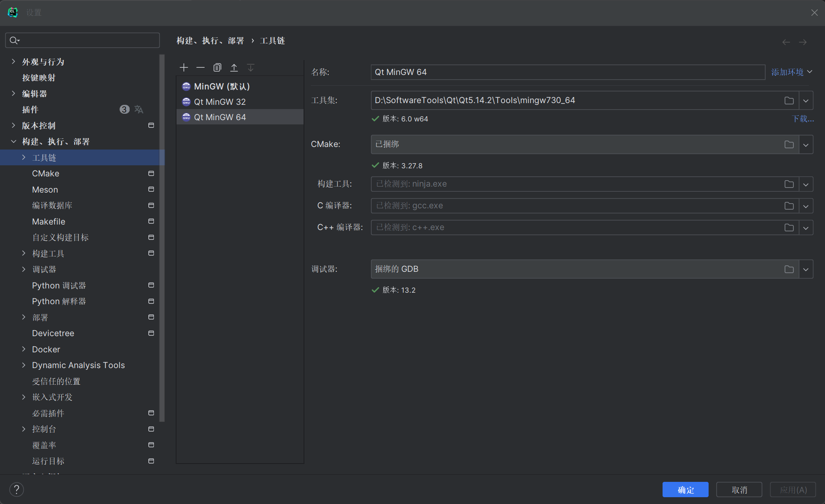The image size is (825, 504).
Task: Expand Dynamic Analysis Tools node
Action: 23,365
